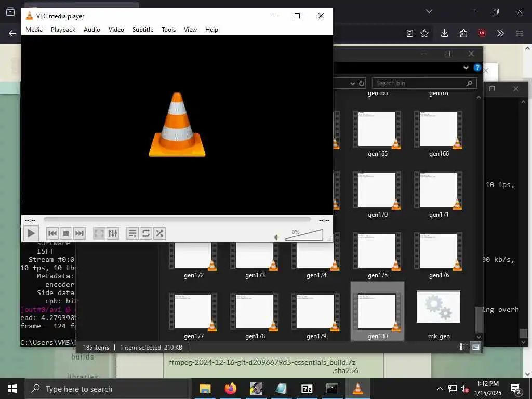This screenshot has height=399, width=532.
Task: Open the Video menu in VLC
Action: [x=116, y=30]
